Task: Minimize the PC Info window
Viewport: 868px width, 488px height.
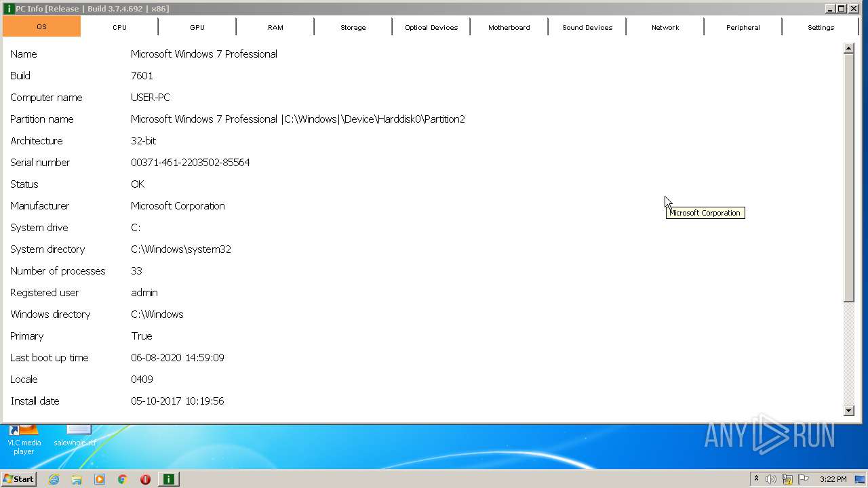Action: [x=831, y=9]
